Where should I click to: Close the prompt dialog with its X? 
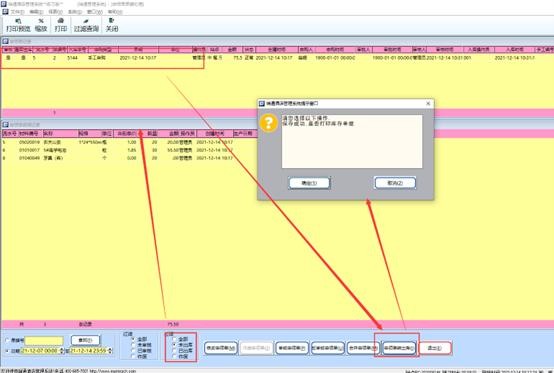428,103
